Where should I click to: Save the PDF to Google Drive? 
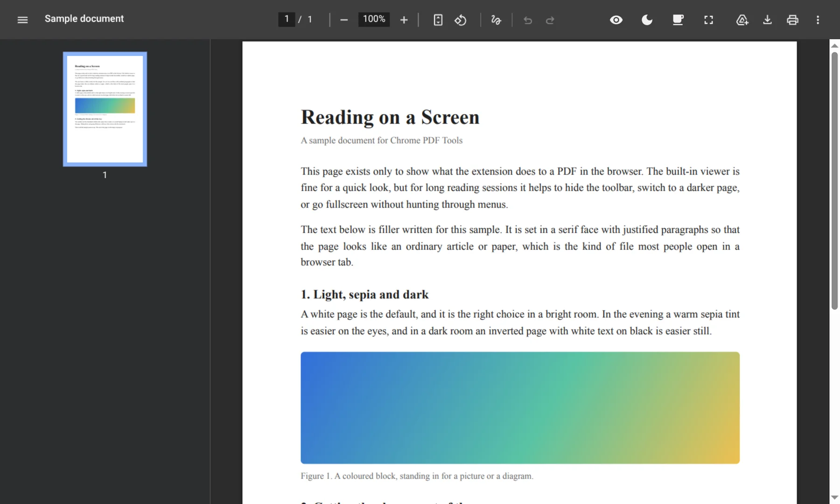coord(742,20)
